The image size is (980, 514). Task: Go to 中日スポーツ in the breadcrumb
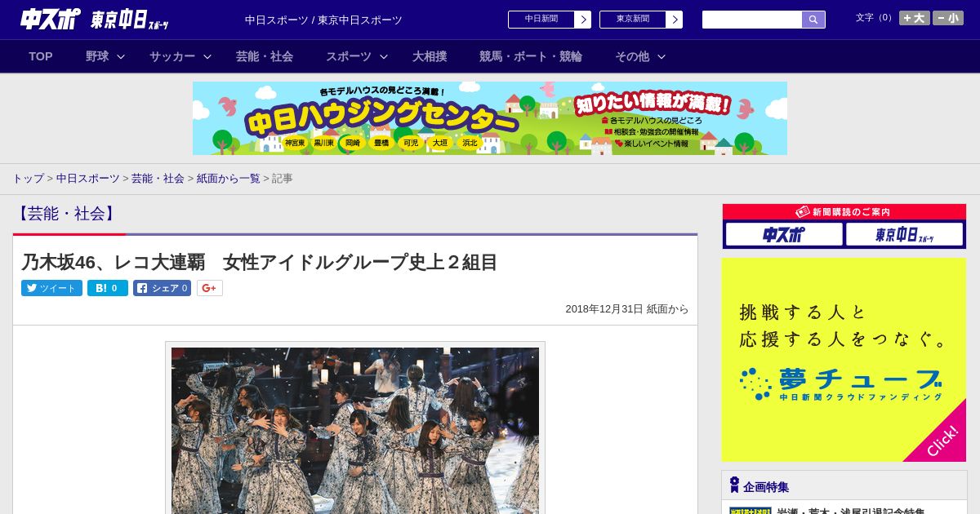[x=87, y=178]
